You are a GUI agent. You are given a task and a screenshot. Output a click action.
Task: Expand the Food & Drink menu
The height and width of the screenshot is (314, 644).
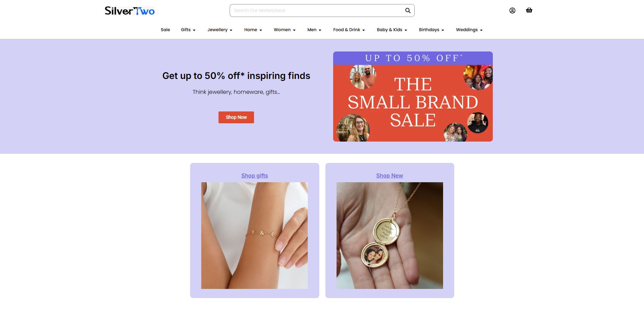coord(349,30)
